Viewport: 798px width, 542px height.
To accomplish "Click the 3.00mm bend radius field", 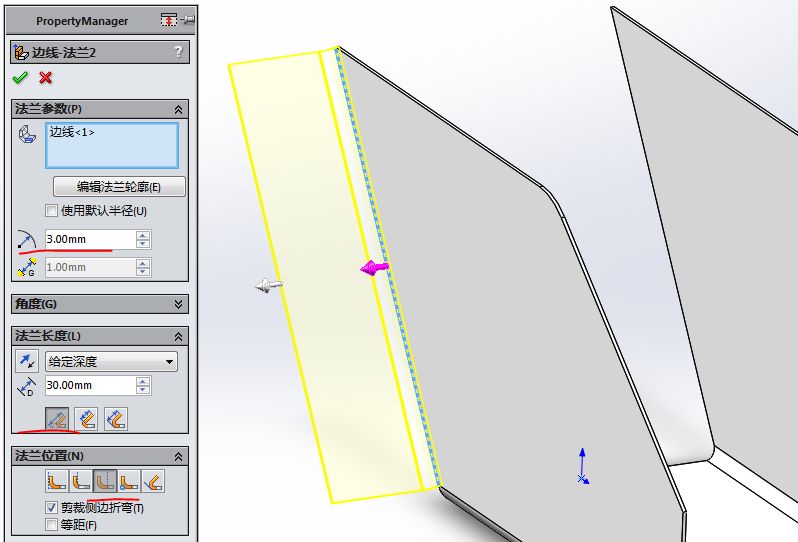I will [90, 239].
